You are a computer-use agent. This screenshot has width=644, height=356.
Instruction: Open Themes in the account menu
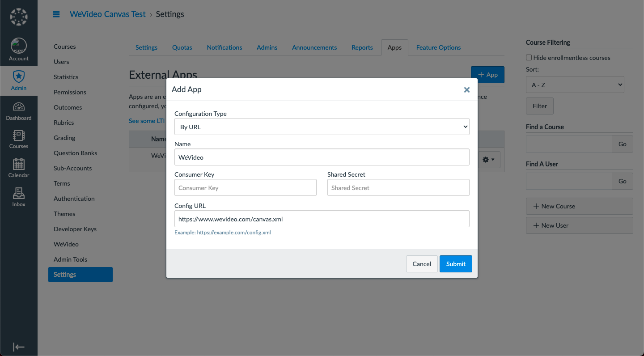point(64,214)
